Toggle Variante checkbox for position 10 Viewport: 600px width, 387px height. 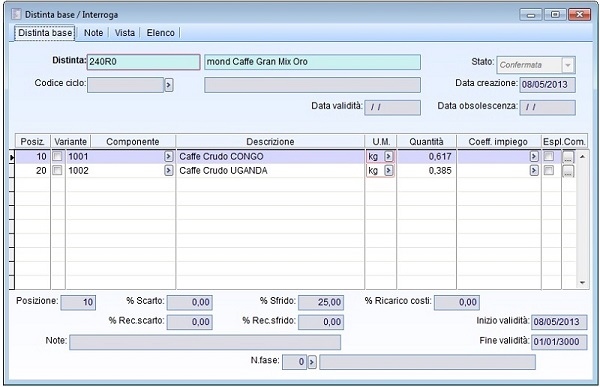click(x=57, y=156)
